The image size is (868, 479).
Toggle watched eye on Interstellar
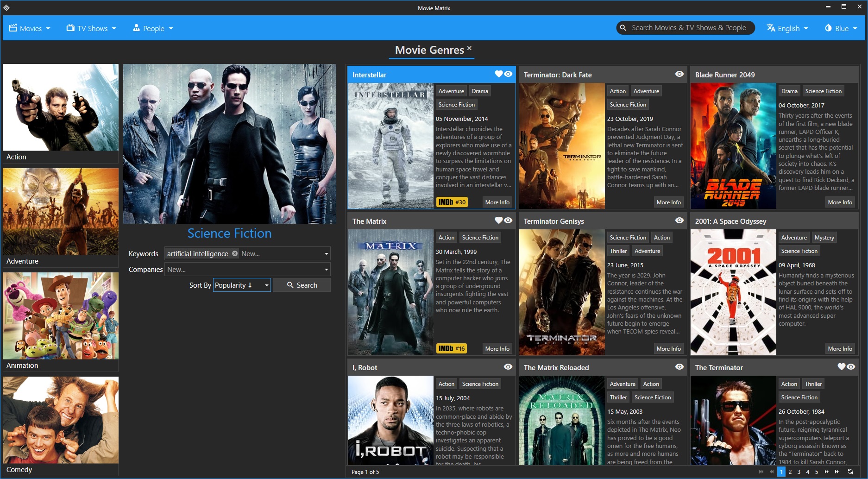pos(508,74)
